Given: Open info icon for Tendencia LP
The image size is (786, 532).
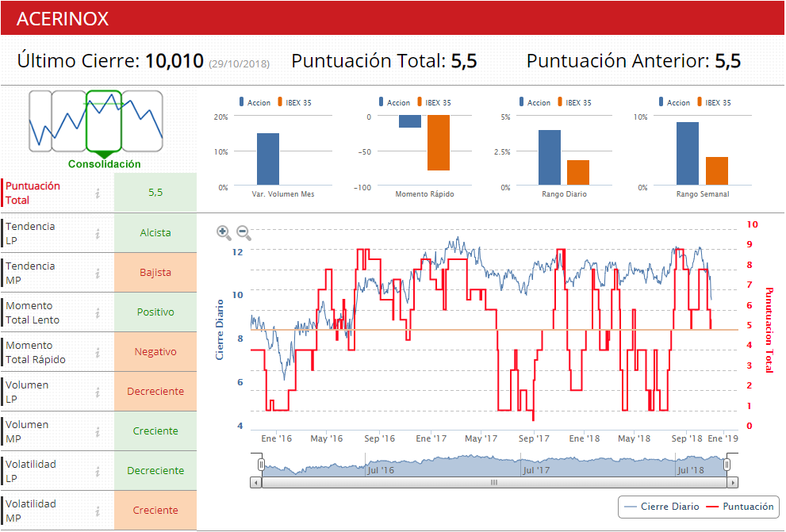Looking at the screenshot, I should [98, 233].
